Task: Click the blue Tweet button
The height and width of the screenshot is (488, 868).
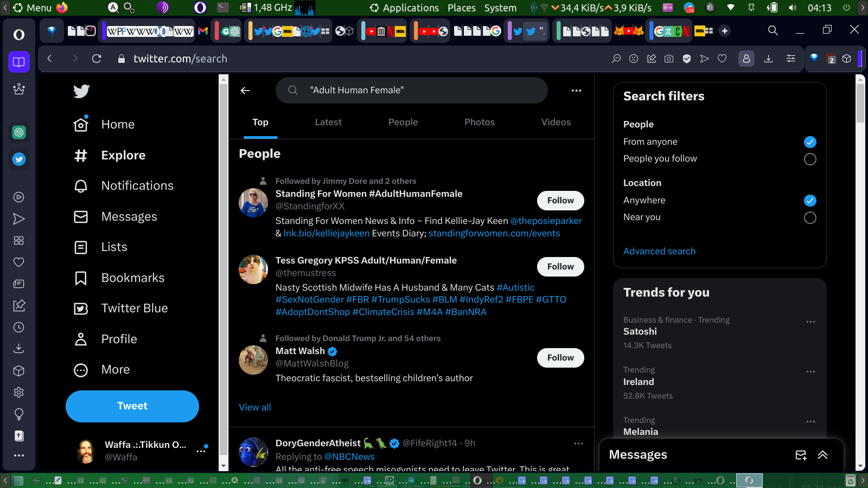Action: pos(132,406)
